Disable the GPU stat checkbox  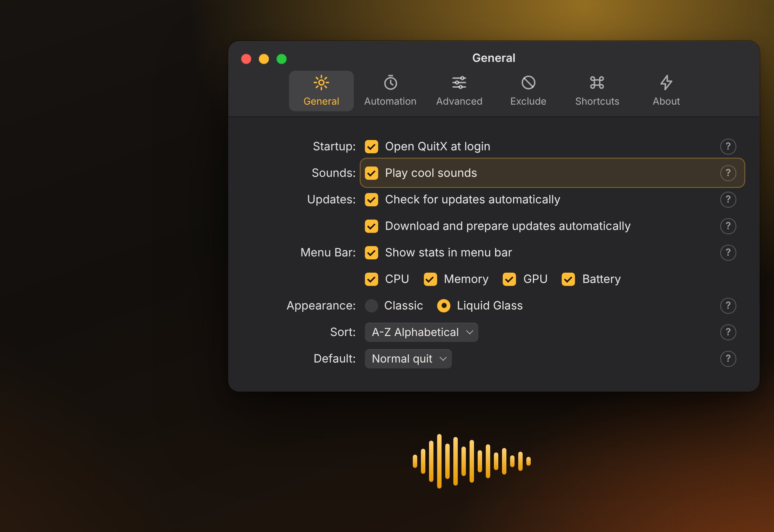pos(509,279)
